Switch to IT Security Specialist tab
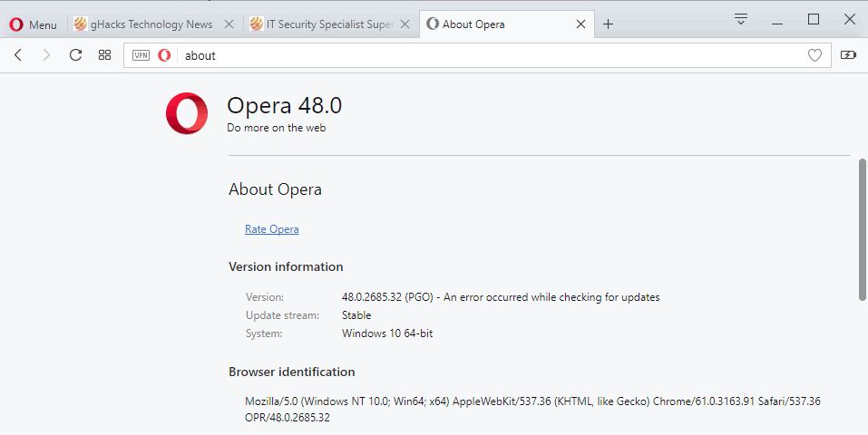Image resolution: width=868 pixels, height=435 pixels. tap(330, 24)
